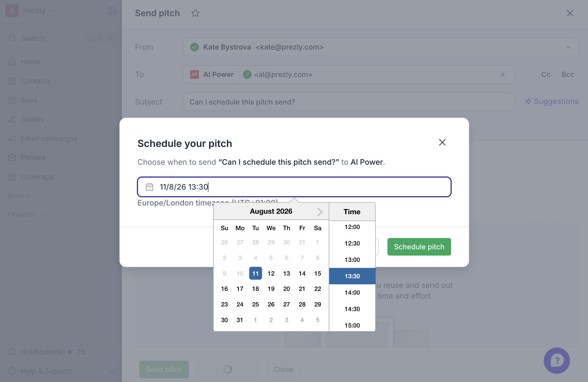Click the Schedule pitch button
The width and height of the screenshot is (588, 382).
click(x=419, y=247)
